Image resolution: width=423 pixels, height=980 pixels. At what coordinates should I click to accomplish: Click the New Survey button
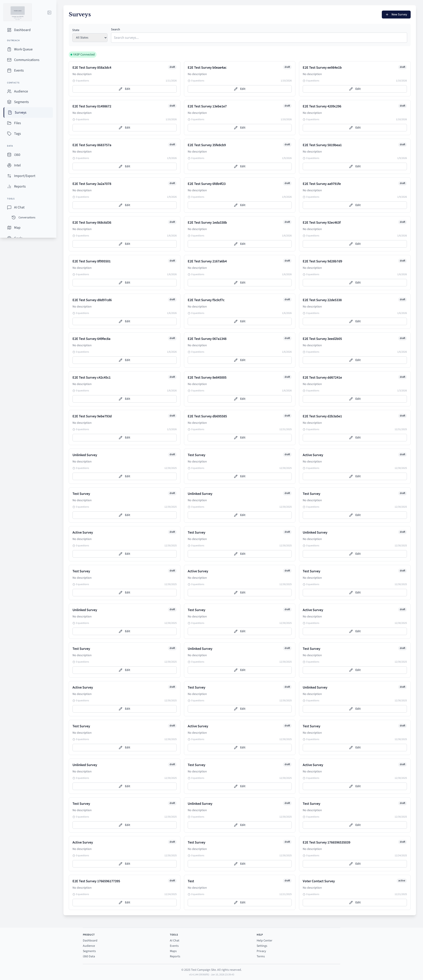(396, 15)
